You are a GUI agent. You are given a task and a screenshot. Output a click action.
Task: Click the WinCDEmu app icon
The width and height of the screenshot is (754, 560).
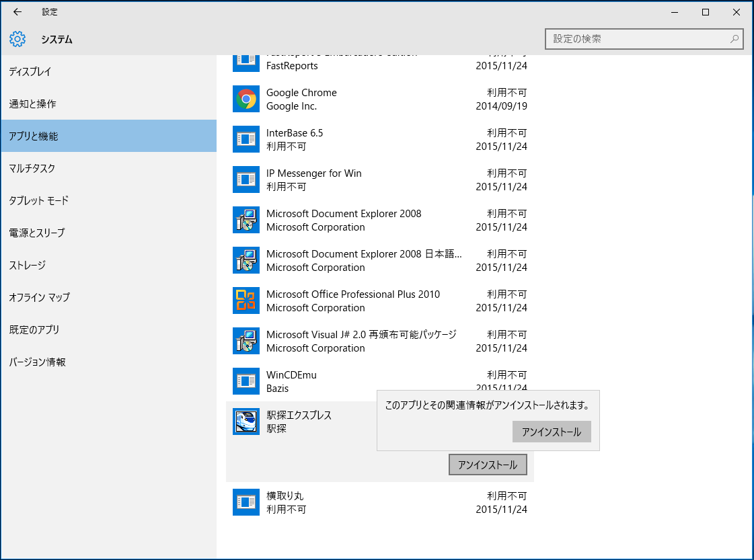[246, 382]
